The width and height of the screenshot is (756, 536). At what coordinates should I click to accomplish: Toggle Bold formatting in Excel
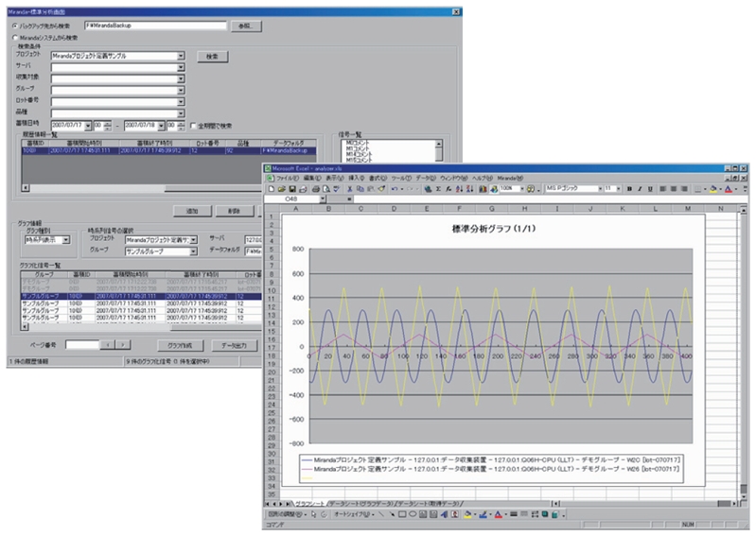[628, 188]
